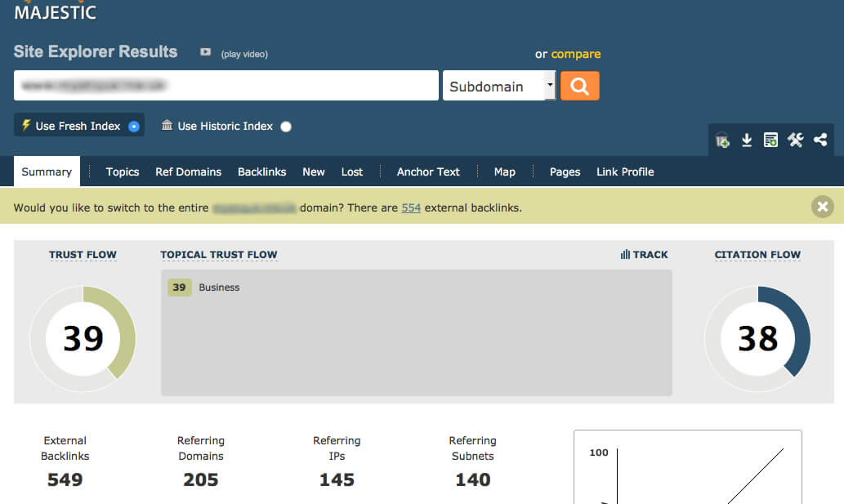Viewport: 844px width, 504px height.
Task: Click the link profile chart thumbnail
Action: [x=688, y=467]
